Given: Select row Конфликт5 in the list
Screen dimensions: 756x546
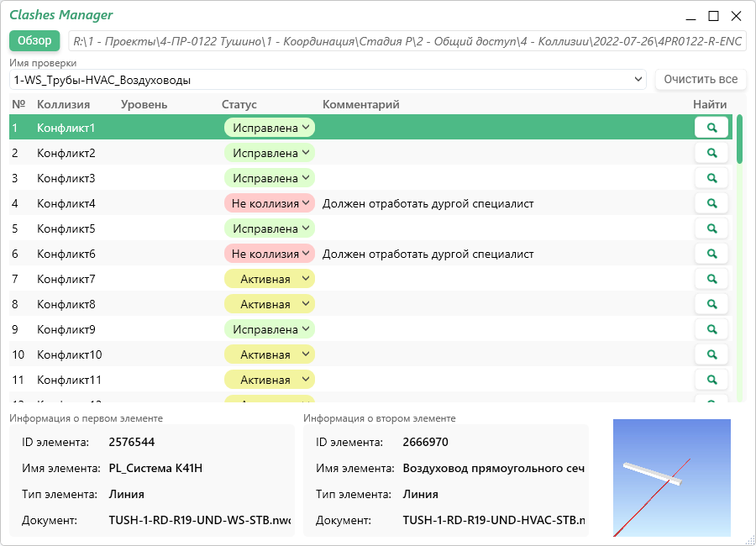Looking at the screenshot, I should pyautogui.click(x=370, y=228).
